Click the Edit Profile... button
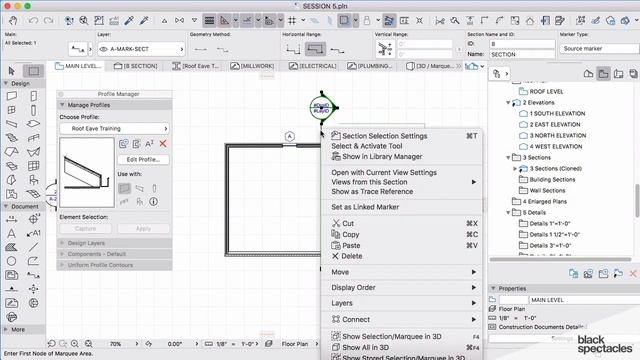This screenshot has height=360, width=640. tap(143, 160)
